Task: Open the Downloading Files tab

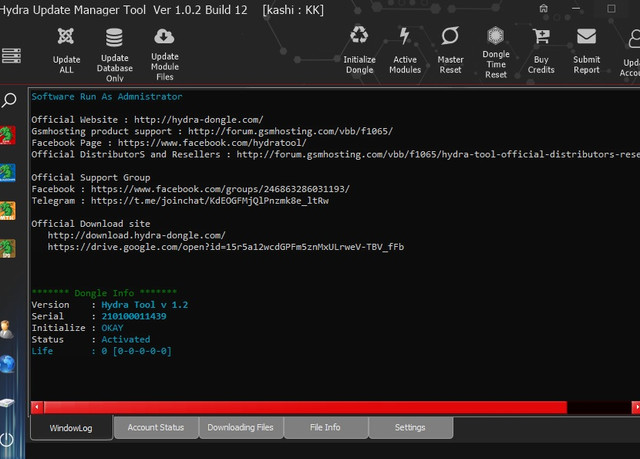Action: [x=240, y=427]
